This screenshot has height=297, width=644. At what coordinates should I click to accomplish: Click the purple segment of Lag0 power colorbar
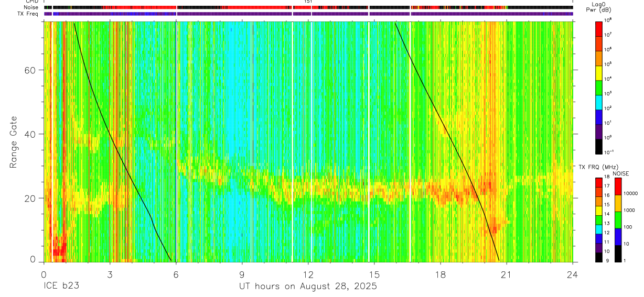point(599,131)
